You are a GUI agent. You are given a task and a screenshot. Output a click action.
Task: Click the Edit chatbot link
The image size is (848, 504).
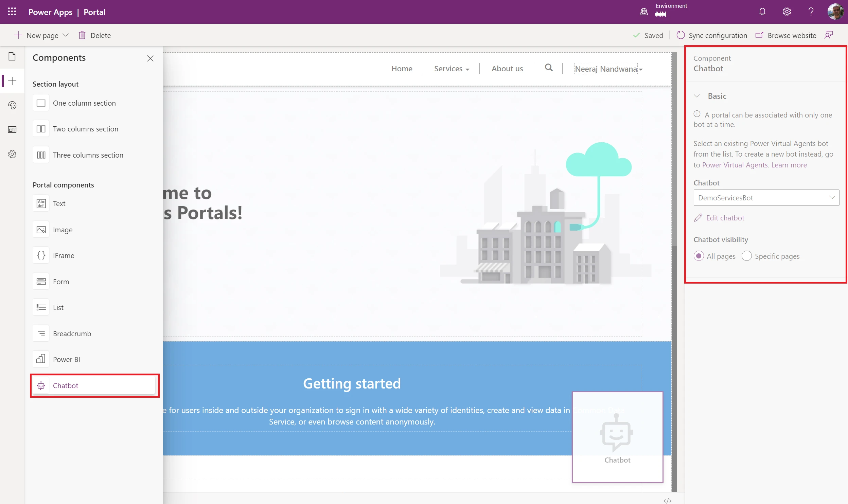(x=725, y=218)
